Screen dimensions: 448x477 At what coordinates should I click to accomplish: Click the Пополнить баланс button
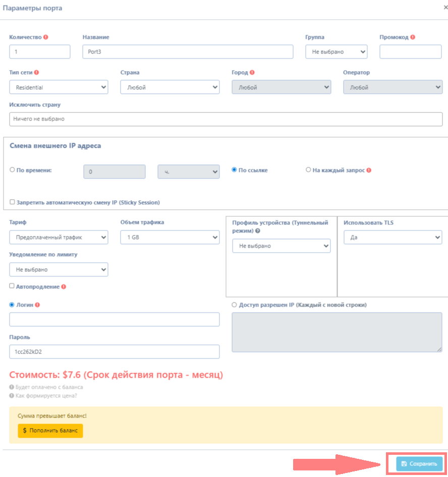(50, 431)
